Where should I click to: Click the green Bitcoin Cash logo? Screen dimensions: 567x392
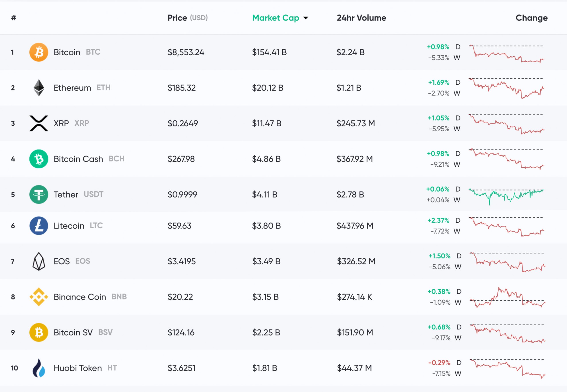point(39,159)
